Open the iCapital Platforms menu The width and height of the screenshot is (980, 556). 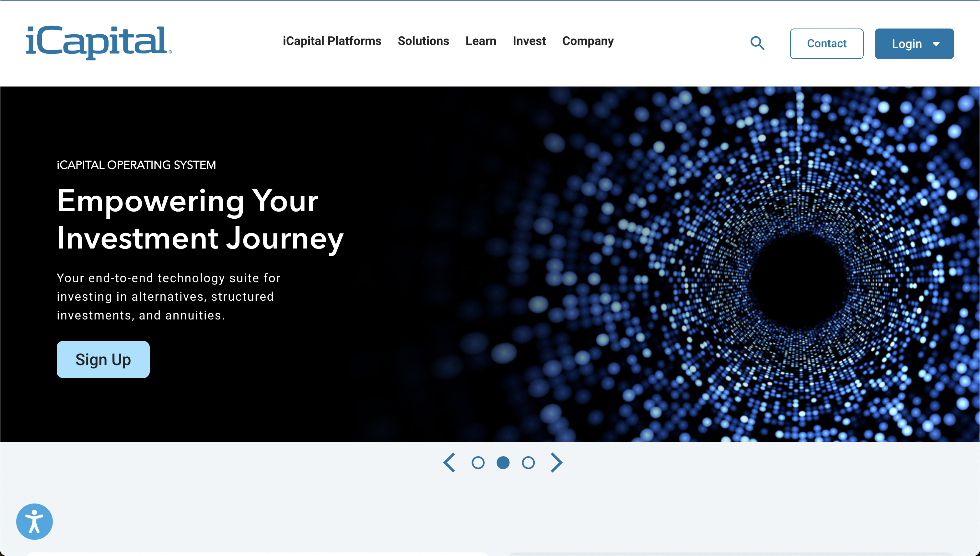(x=332, y=41)
